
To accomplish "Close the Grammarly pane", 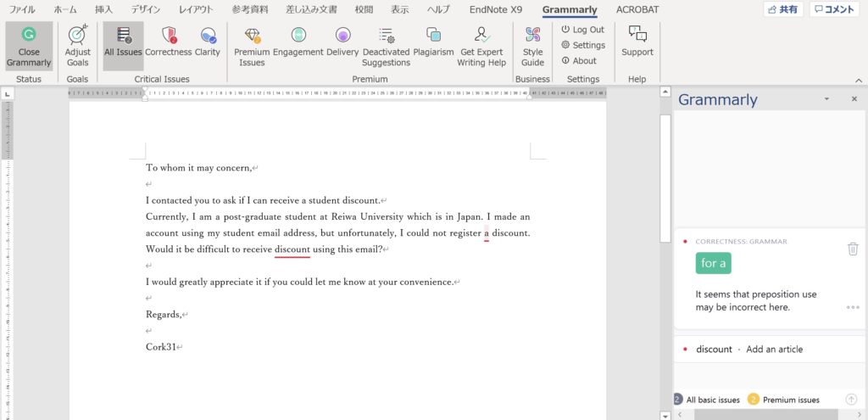I will 854,98.
